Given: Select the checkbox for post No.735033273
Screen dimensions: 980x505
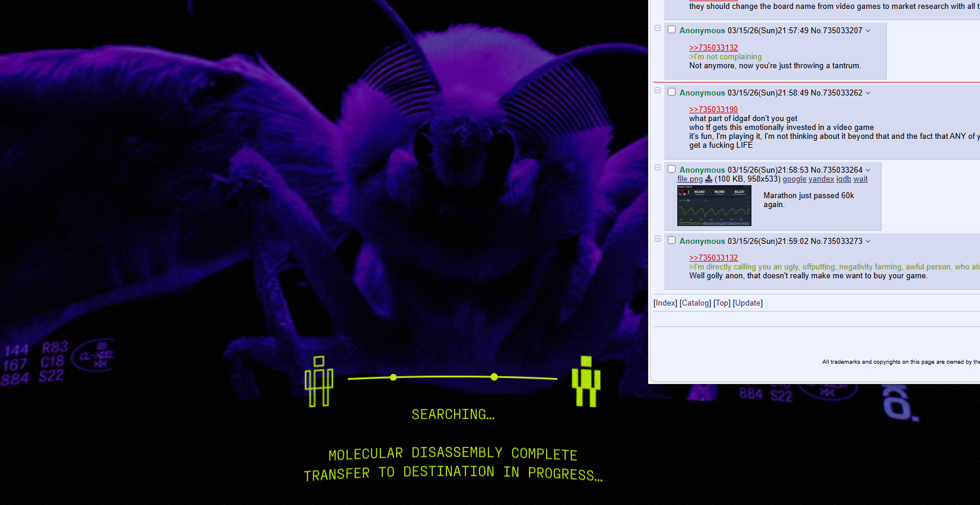Looking at the screenshot, I should pyautogui.click(x=671, y=240).
